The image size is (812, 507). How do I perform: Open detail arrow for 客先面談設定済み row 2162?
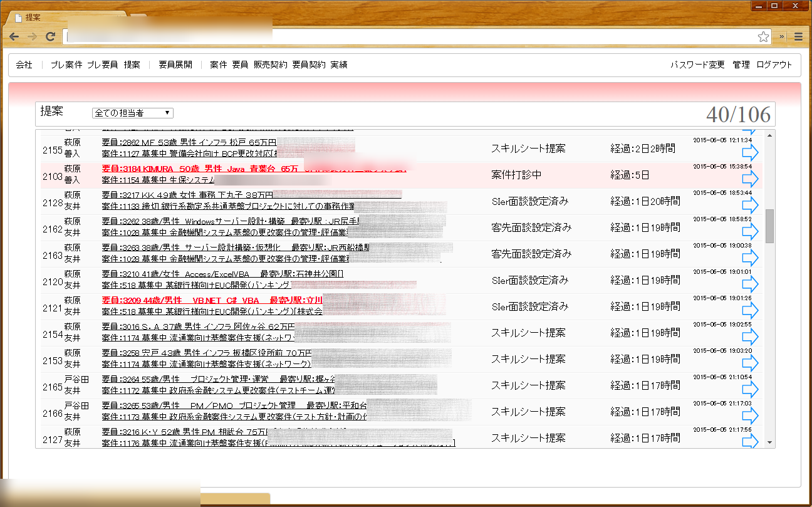click(x=750, y=231)
